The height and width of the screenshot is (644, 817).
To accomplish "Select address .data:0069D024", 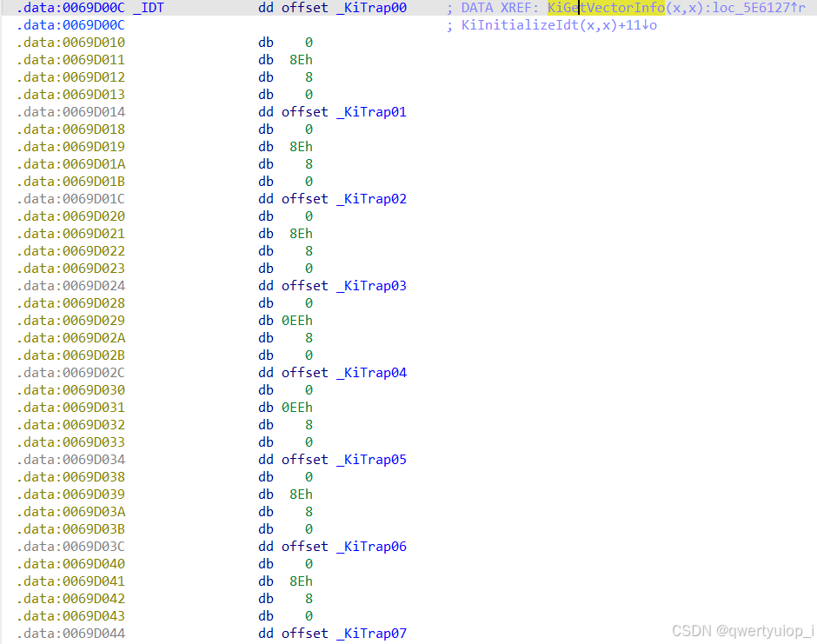I will (71, 286).
